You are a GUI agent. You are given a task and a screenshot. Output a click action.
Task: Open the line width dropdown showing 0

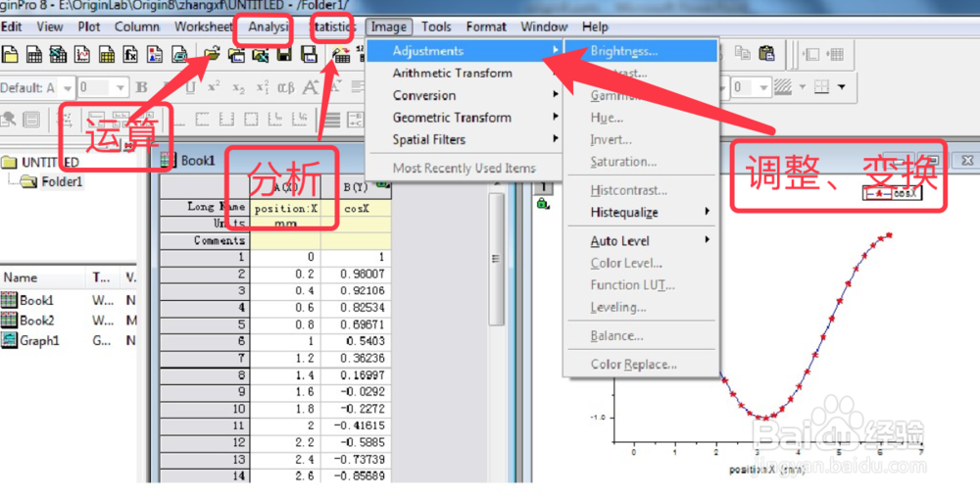[763, 87]
